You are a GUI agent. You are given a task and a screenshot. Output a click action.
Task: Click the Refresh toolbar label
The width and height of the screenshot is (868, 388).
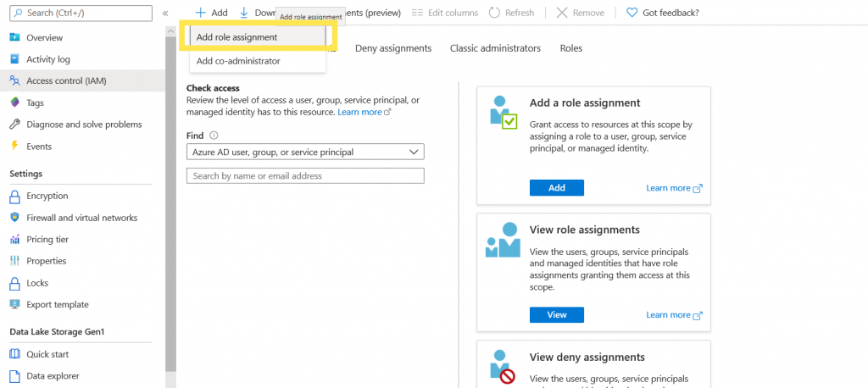(x=520, y=12)
